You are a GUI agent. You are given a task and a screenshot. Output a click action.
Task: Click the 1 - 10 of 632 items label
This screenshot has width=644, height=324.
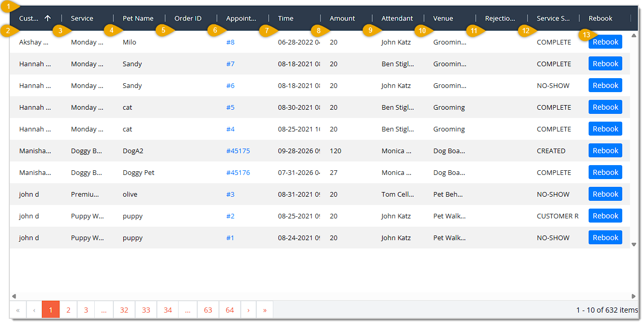click(607, 310)
